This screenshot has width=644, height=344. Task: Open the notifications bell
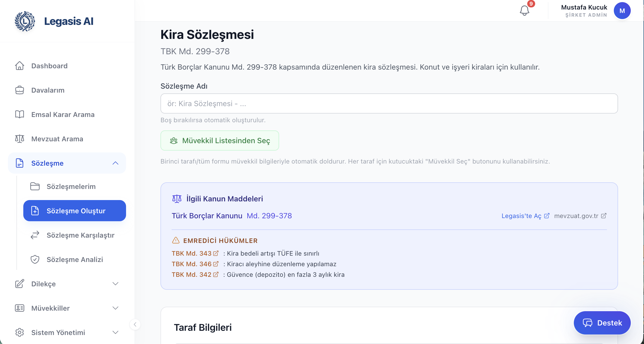[x=524, y=11]
